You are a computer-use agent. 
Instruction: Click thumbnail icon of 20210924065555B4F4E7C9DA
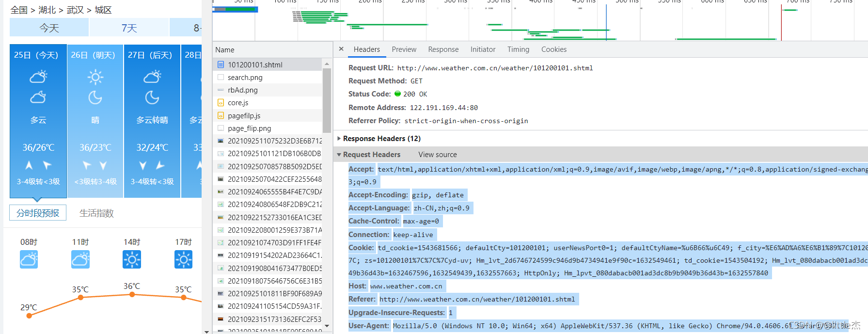tap(221, 192)
